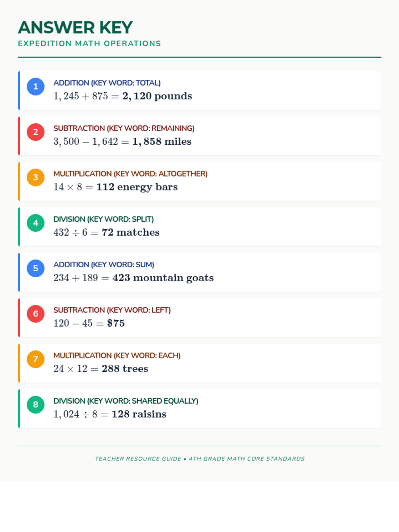Click the green number 4 badge
This screenshot has width=399, height=532.
tap(36, 223)
